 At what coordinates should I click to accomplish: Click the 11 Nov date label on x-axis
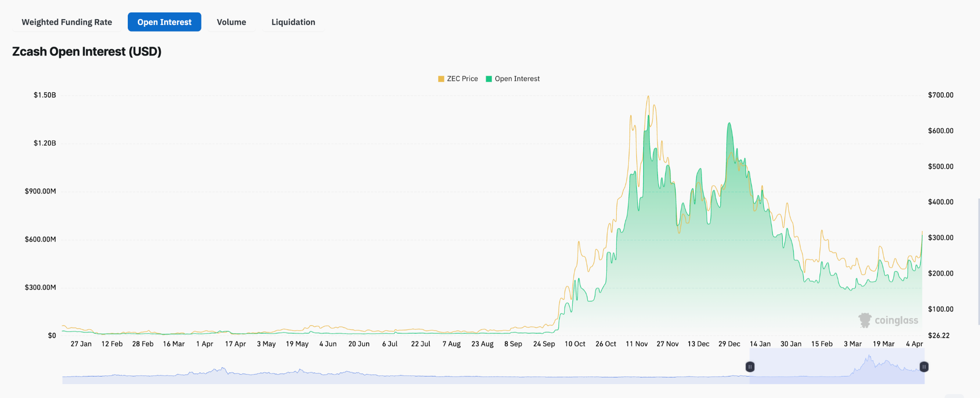(636, 344)
